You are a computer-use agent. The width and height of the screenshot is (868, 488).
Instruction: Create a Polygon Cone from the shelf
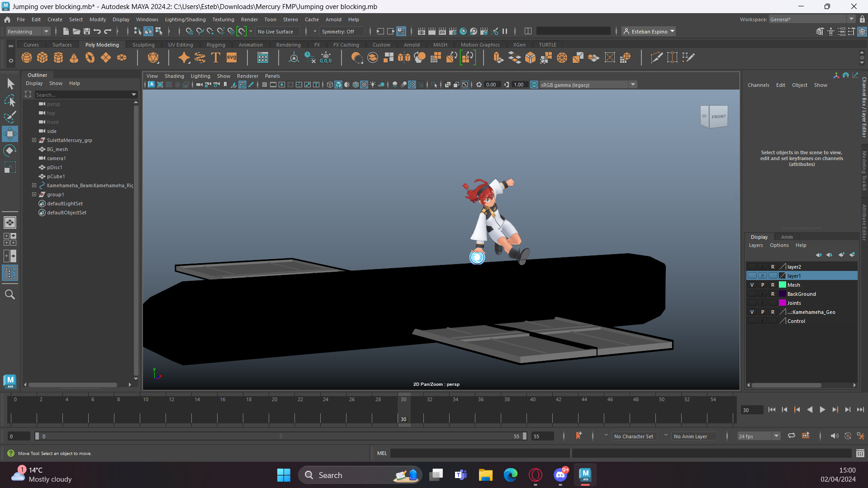74,57
